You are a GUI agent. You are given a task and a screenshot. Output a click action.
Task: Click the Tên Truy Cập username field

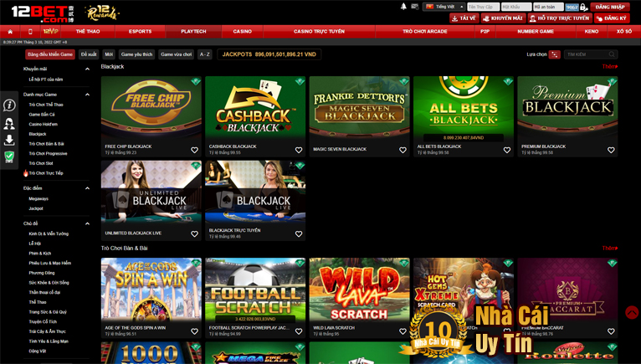(483, 7)
